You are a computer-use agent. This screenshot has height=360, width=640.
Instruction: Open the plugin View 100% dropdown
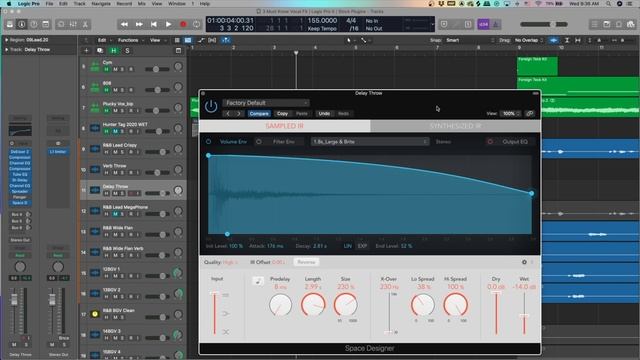click(x=511, y=113)
